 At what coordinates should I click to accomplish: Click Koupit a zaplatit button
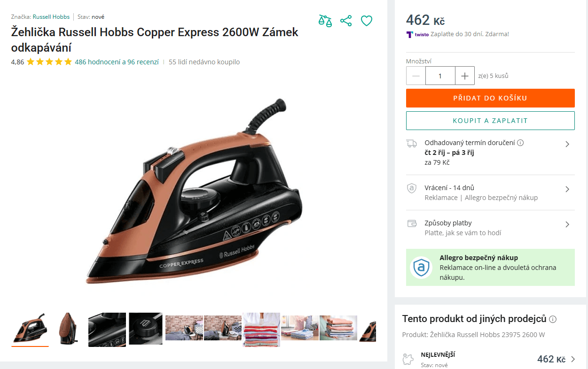[x=490, y=121]
